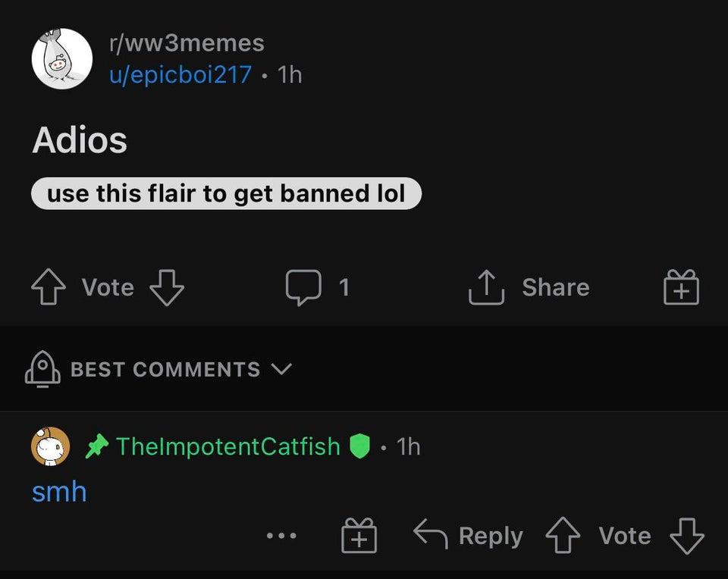The height and width of the screenshot is (579, 728).
Task: Select the 'use this flair to get banned lol' flair
Action: point(226,194)
